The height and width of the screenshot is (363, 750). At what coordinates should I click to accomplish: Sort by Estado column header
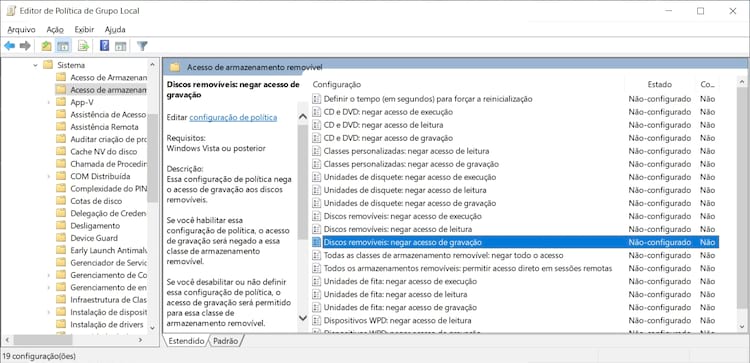coord(660,85)
